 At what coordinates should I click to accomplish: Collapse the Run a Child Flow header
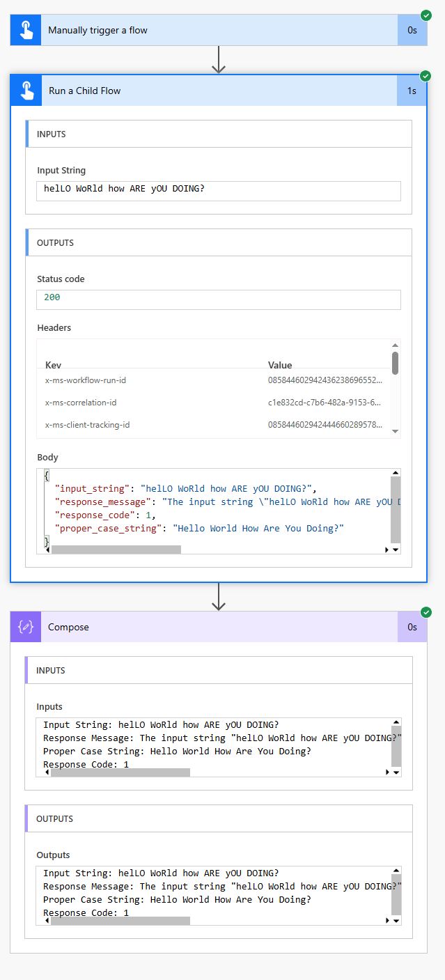pyautogui.click(x=219, y=91)
